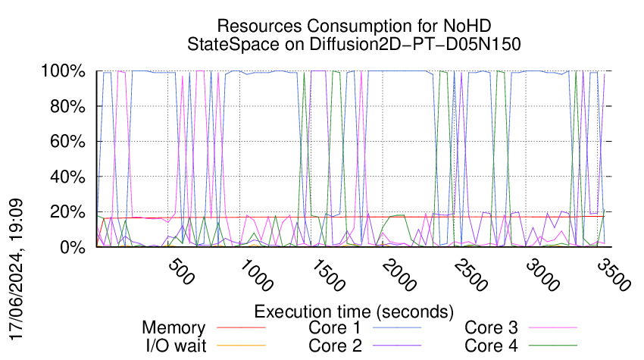This screenshot has height=360, width=644.
Task: Click the '40%' y-axis label
Action: pyautogui.click(x=67, y=177)
